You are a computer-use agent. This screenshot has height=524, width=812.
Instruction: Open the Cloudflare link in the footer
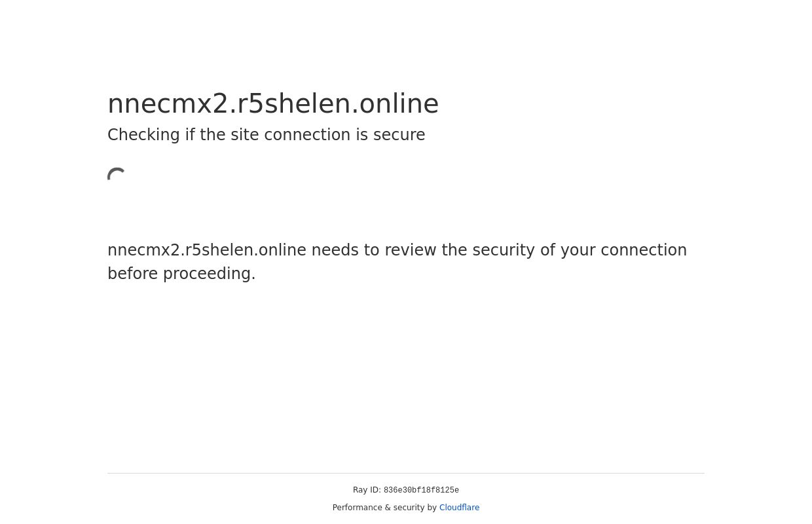pos(459,508)
